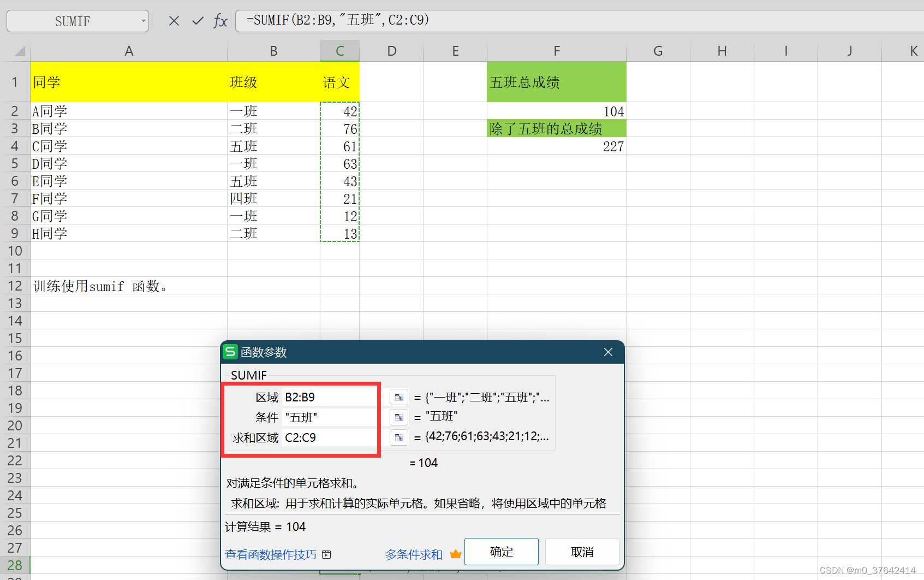
Task: Click the range selector icon beside 区域 B2:B9
Action: pos(398,397)
